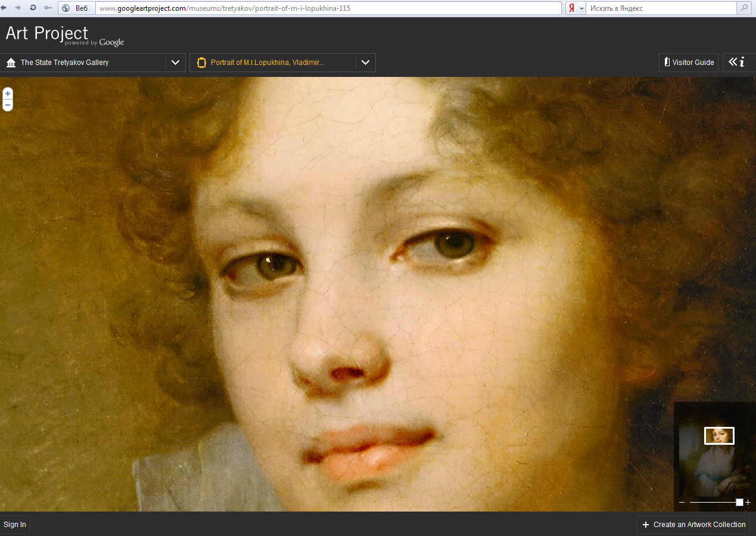Screen dimensions: 756x536
Task: Click the plus at the zoom slider's end
Action: (748, 503)
